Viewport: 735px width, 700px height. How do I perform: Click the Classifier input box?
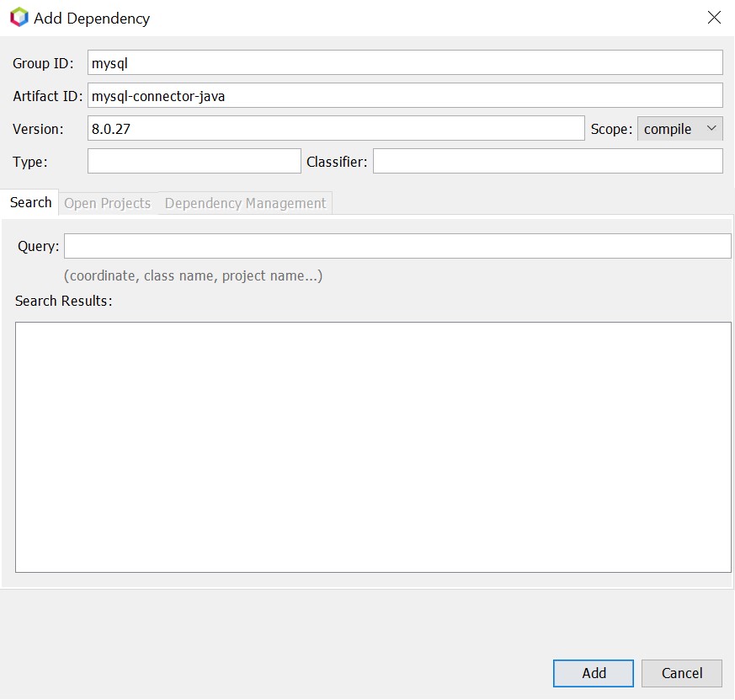(x=547, y=160)
